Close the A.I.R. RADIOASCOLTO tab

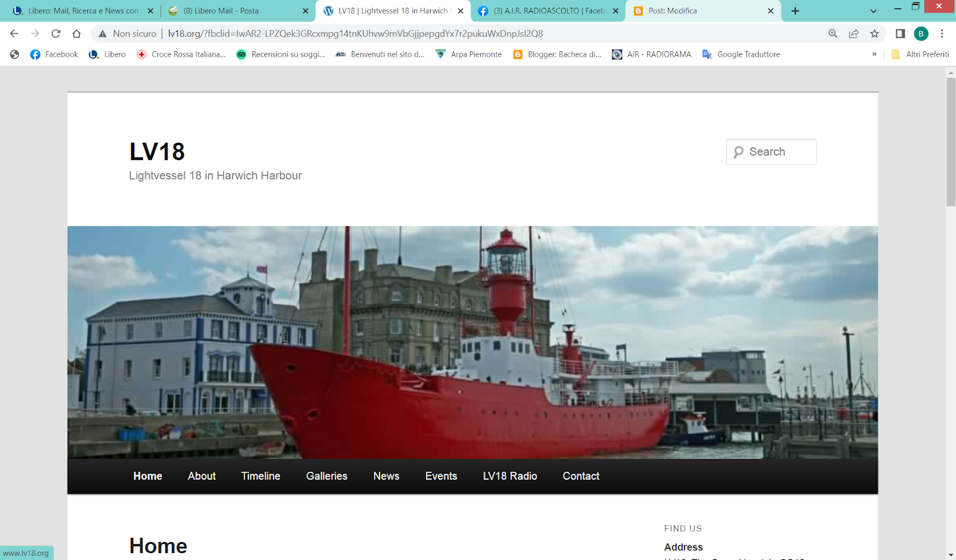pyautogui.click(x=615, y=11)
